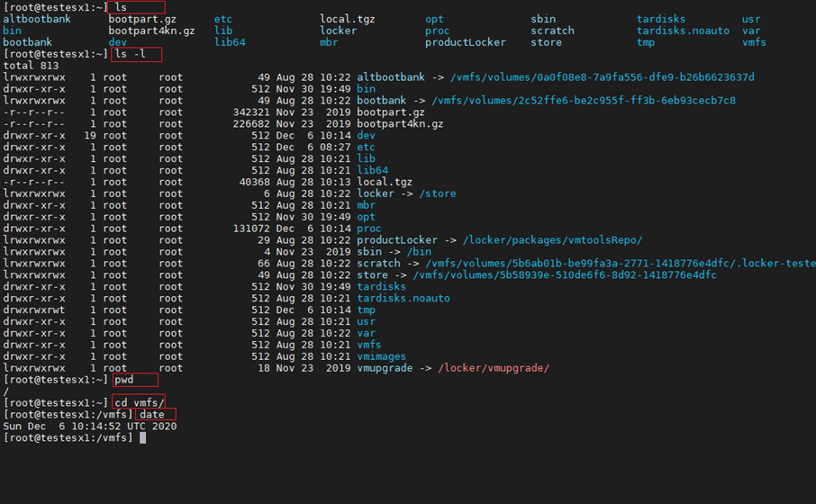Click the 'proc' directory in long listing

(x=369, y=229)
